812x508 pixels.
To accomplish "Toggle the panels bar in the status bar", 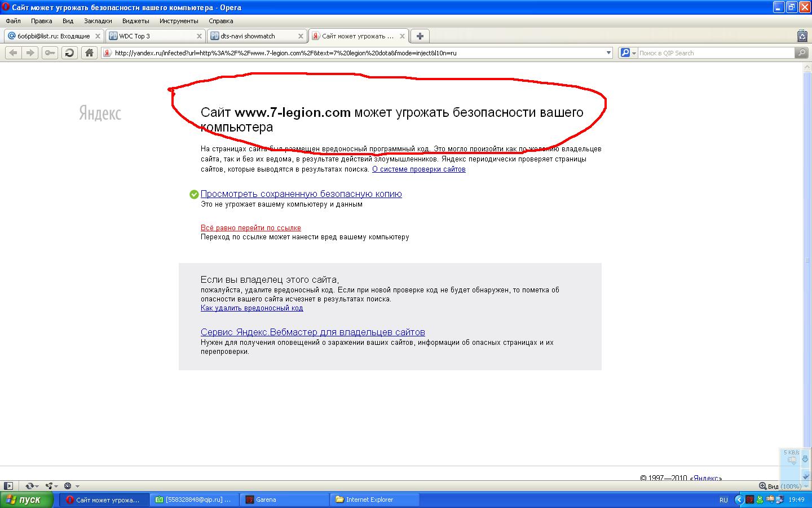I will pyautogui.click(x=8, y=485).
